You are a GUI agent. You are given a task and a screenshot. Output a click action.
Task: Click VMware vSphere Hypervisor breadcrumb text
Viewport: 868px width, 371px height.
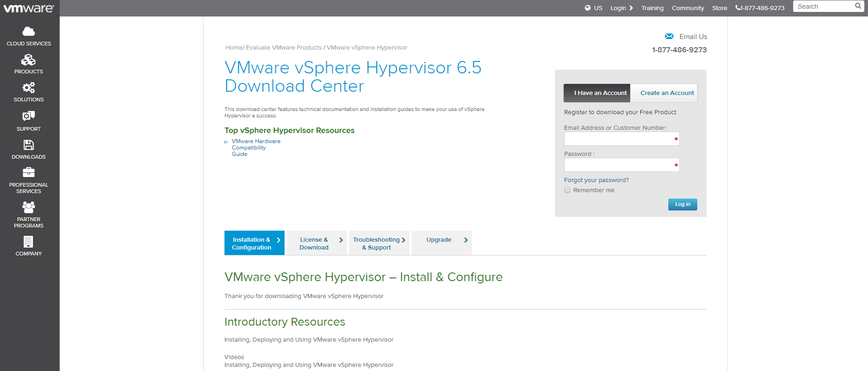coord(367,48)
